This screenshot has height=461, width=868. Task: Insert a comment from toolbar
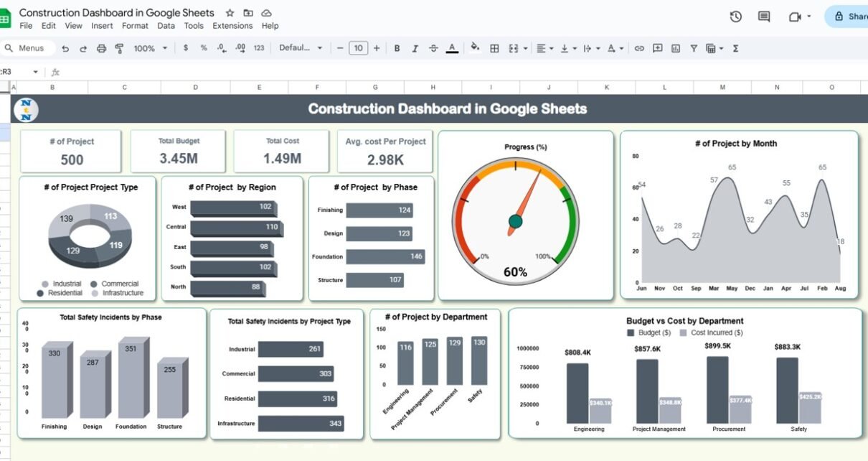[658, 48]
